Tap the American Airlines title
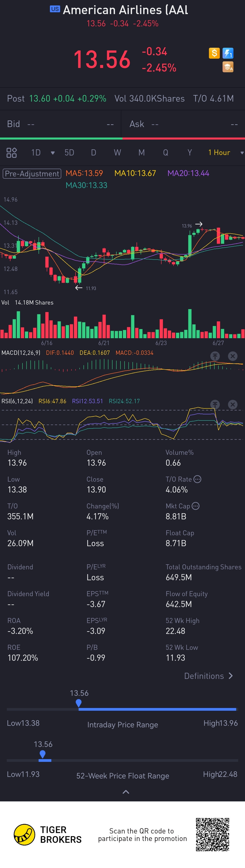The height and width of the screenshot is (868, 245). click(x=125, y=10)
